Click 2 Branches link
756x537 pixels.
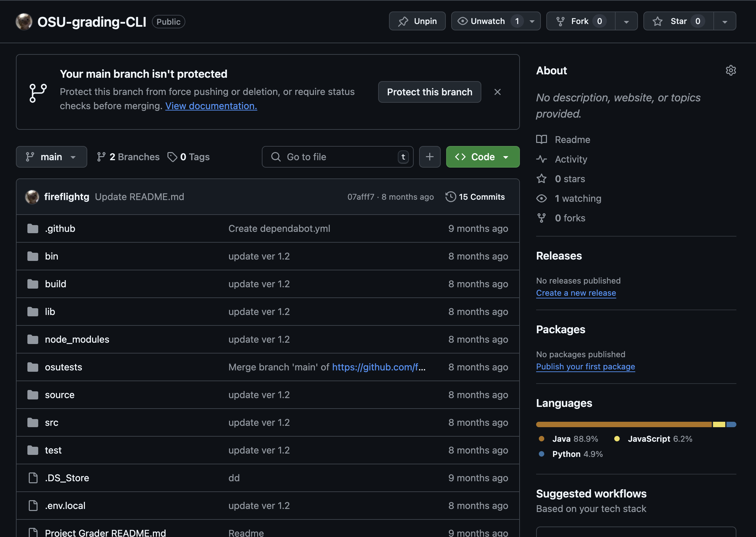coord(128,157)
